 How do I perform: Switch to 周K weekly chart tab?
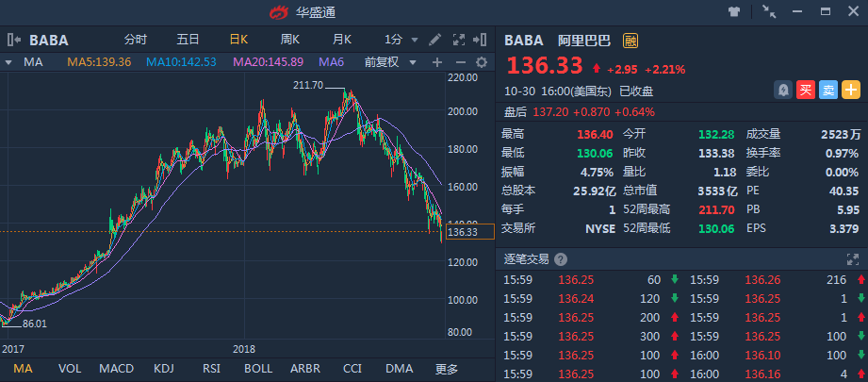pos(290,40)
